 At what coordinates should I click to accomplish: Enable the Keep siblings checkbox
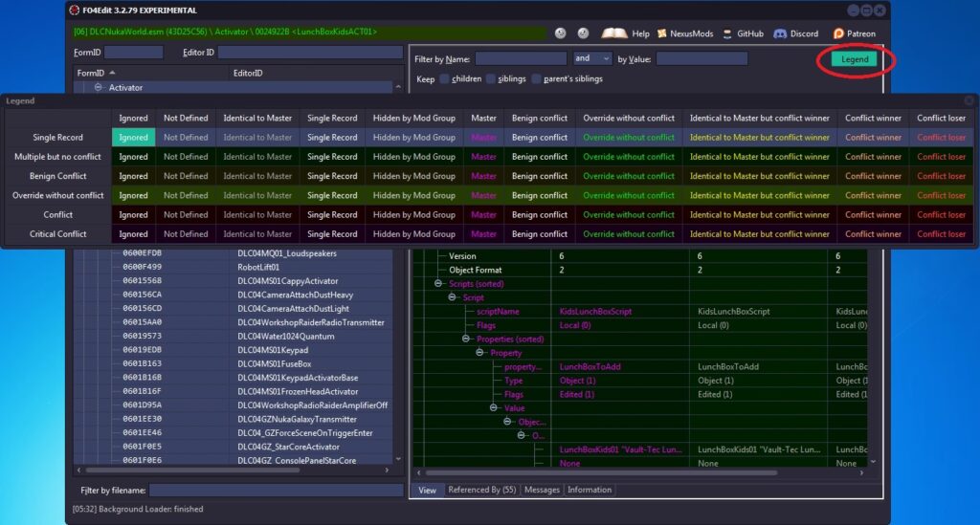(491, 78)
